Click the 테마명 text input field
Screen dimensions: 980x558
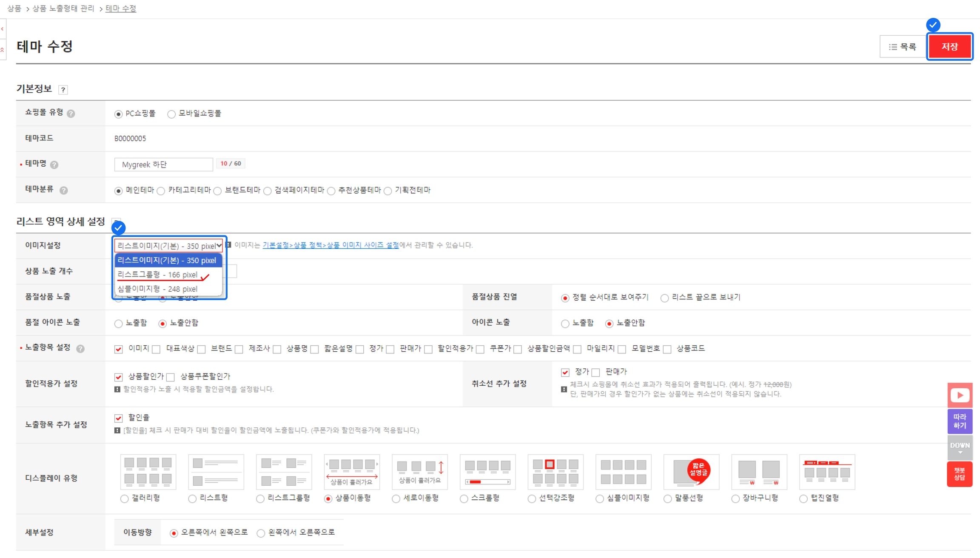pos(163,164)
